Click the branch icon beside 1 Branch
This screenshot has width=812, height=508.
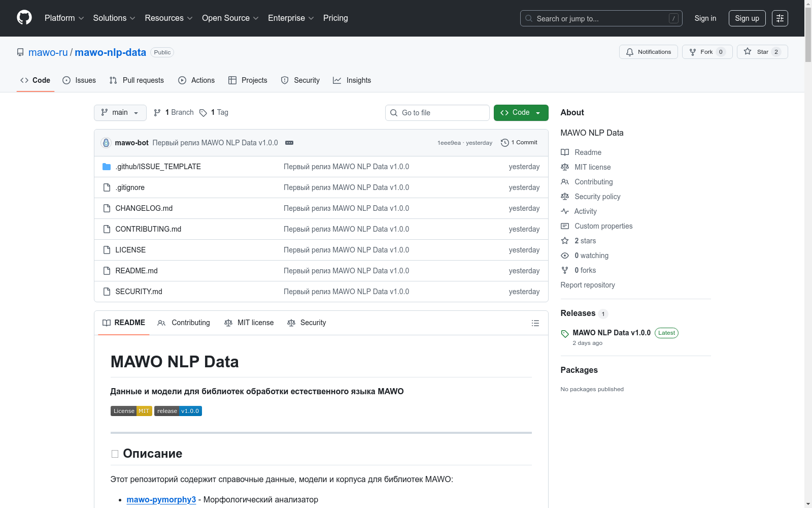click(157, 113)
